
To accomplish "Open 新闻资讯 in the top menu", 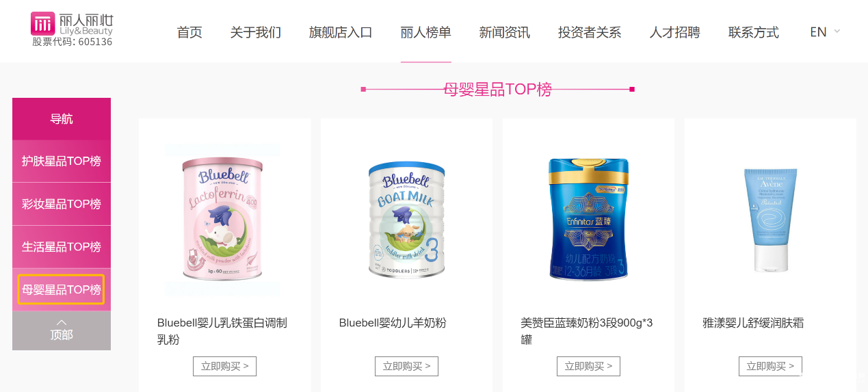I will point(505,32).
